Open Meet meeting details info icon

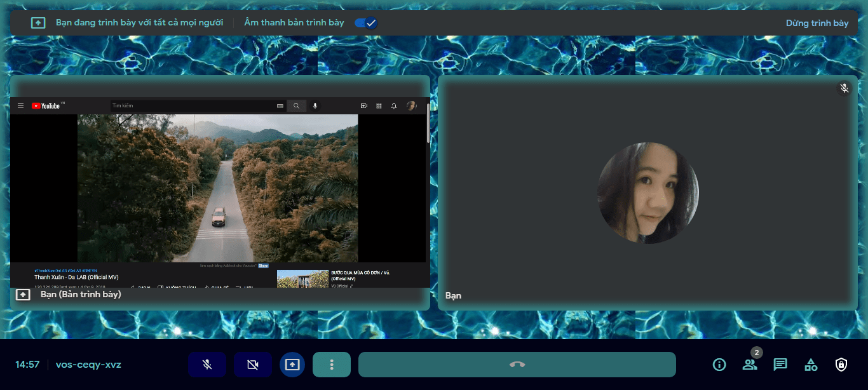click(x=719, y=365)
